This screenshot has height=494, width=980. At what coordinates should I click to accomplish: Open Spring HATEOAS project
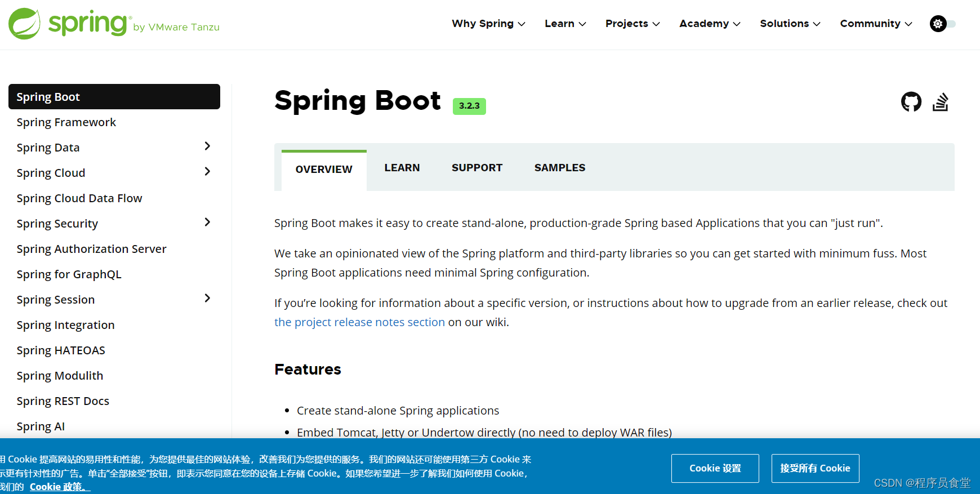(61, 350)
